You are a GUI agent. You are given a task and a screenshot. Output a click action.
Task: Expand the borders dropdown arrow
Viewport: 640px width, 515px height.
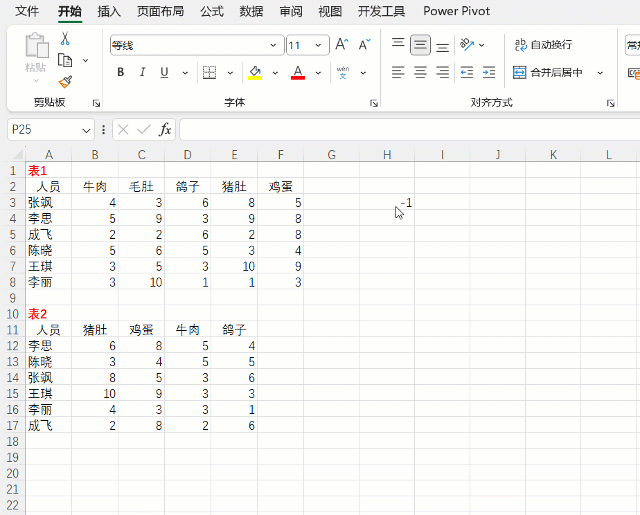point(230,73)
